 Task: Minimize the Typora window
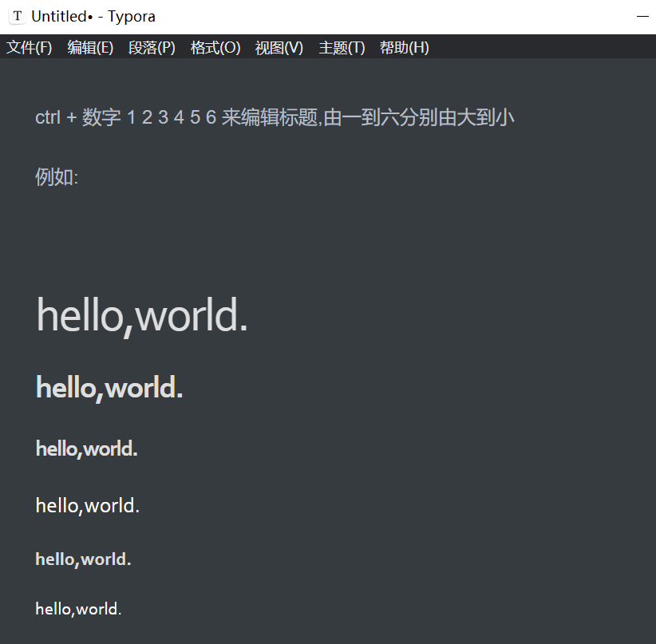pyautogui.click(x=642, y=17)
